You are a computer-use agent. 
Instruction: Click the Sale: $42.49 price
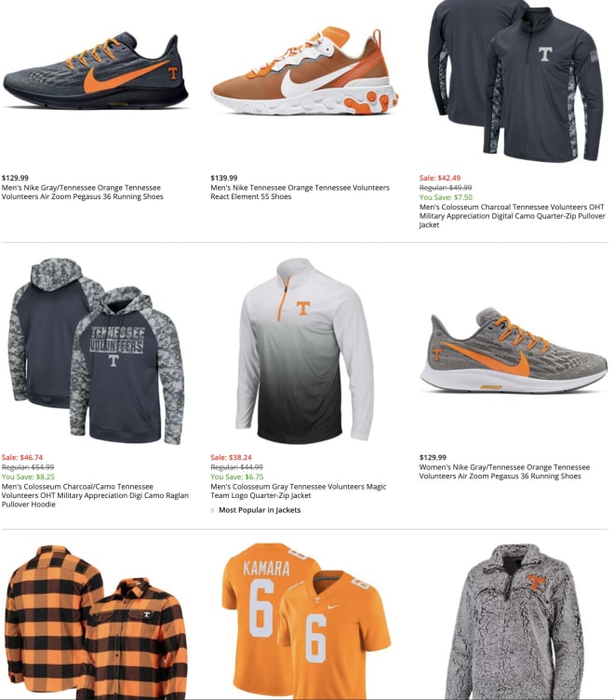coord(440,178)
